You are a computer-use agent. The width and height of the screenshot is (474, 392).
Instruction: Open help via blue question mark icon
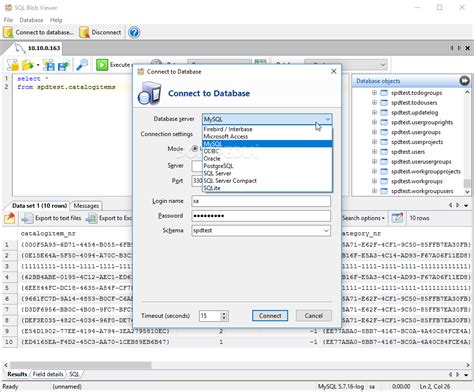point(134,32)
